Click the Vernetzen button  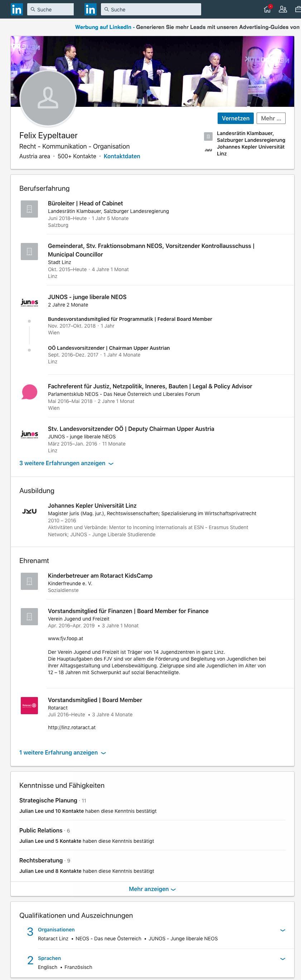point(236,118)
